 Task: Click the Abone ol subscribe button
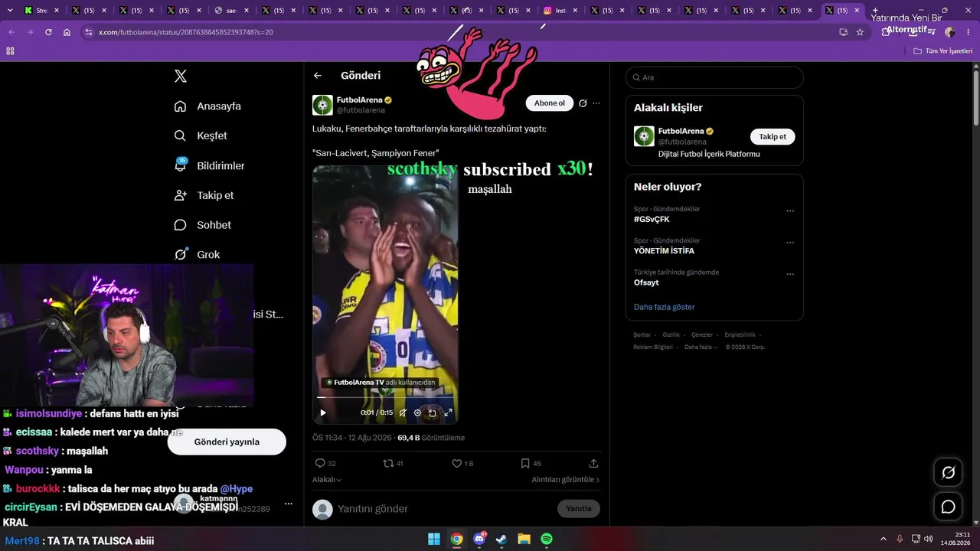[549, 103]
